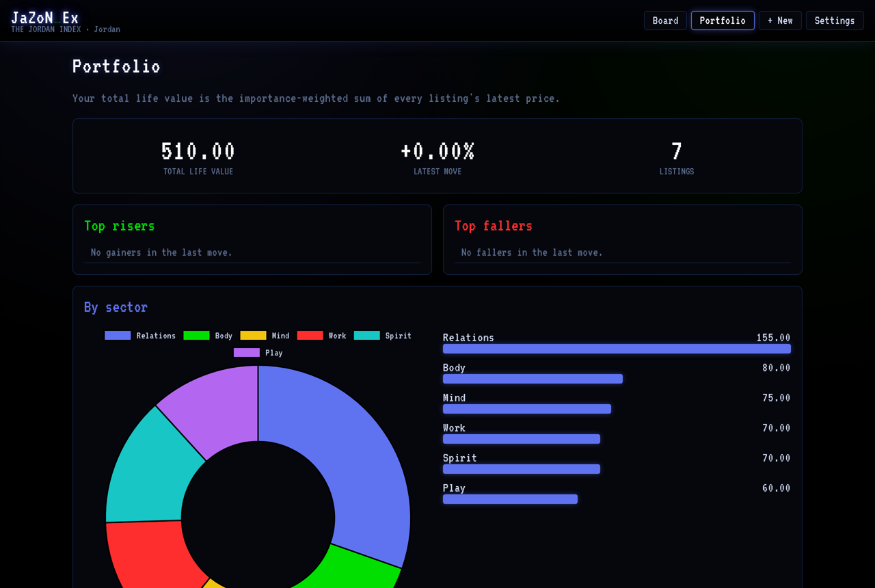Click the Relations sector progress bar
Screen dimensions: 875x588
(617, 349)
